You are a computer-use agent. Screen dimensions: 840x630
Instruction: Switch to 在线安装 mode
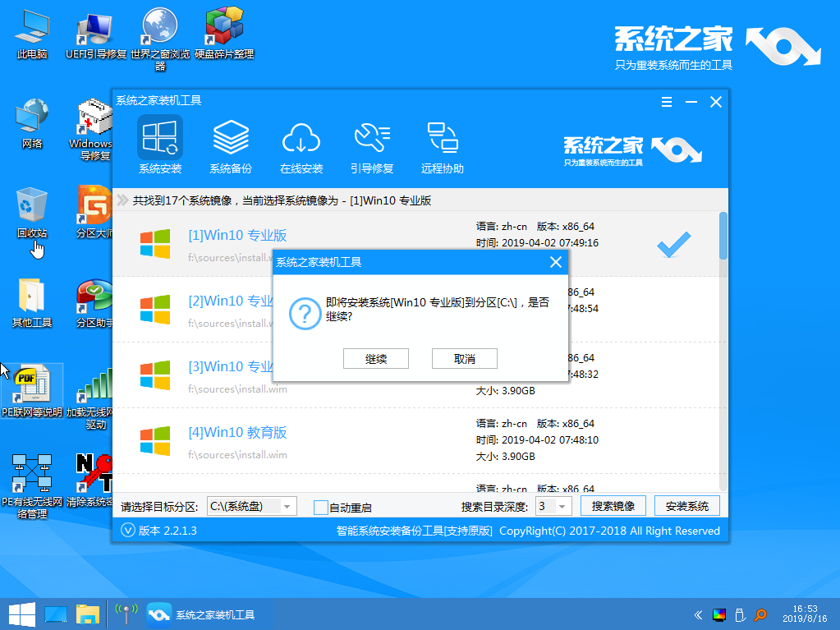pos(301,145)
